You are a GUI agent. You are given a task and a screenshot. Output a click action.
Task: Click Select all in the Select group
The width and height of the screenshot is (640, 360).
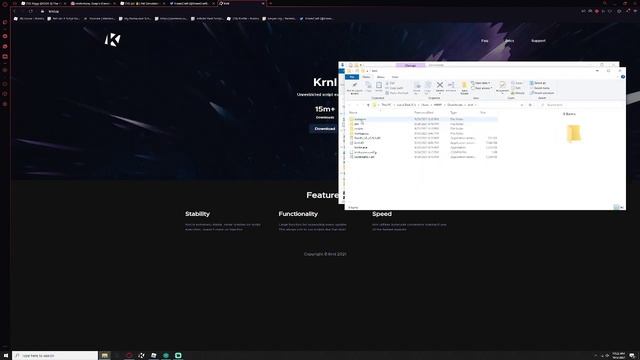538,83
